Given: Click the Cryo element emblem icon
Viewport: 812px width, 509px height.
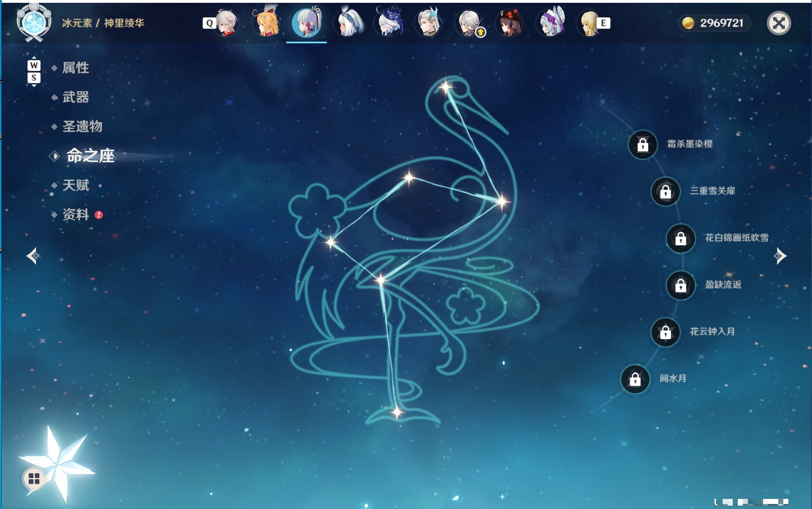Looking at the screenshot, I should click(34, 22).
